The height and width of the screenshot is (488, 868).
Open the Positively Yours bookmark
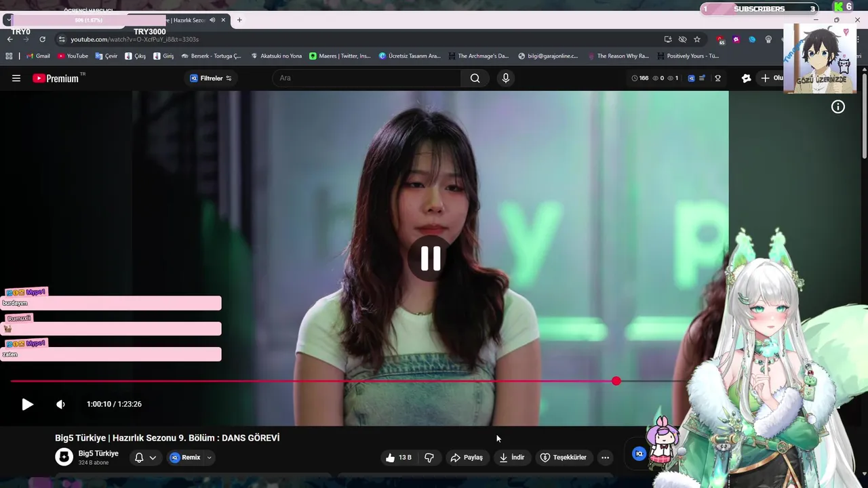click(x=688, y=56)
